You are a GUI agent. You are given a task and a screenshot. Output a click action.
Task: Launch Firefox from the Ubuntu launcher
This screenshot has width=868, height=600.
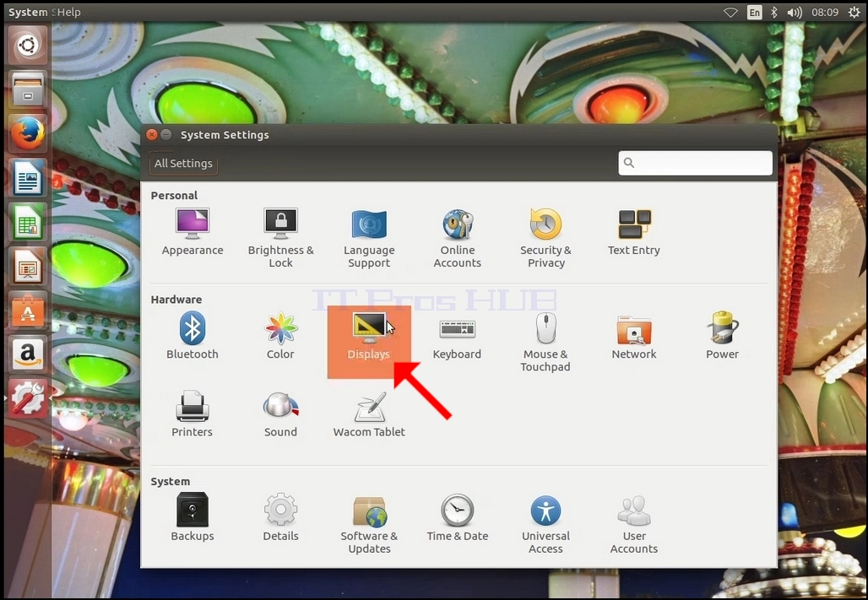tap(28, 133)
